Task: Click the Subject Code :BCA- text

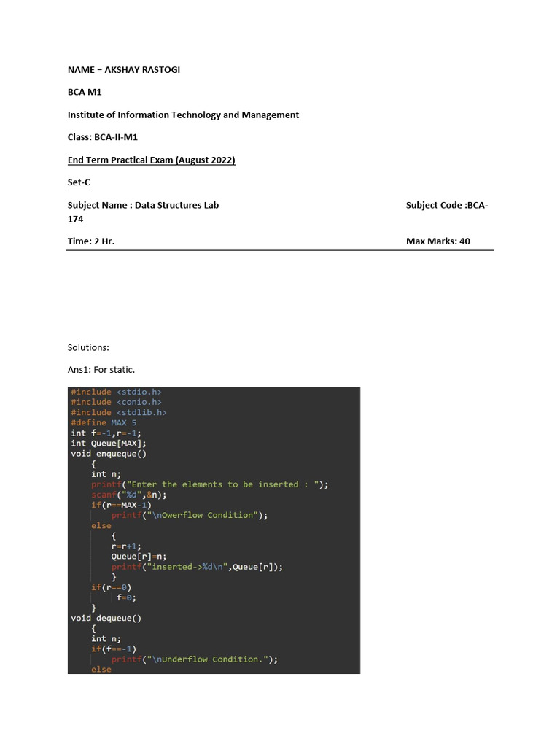Action: coord(447,205)
